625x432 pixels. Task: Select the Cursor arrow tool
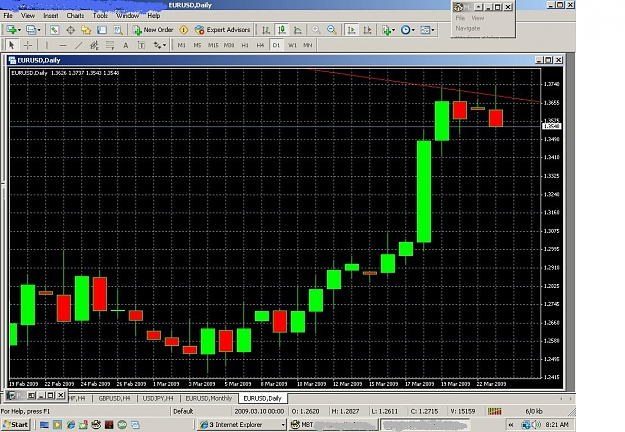click(12, 45)
